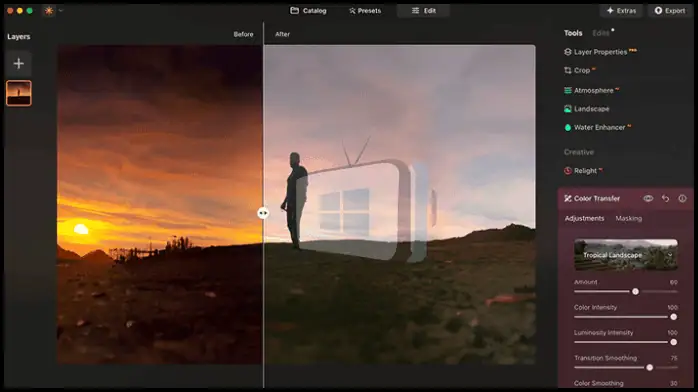
Task: Switch to the Tools panel tab
Action: 573,33
